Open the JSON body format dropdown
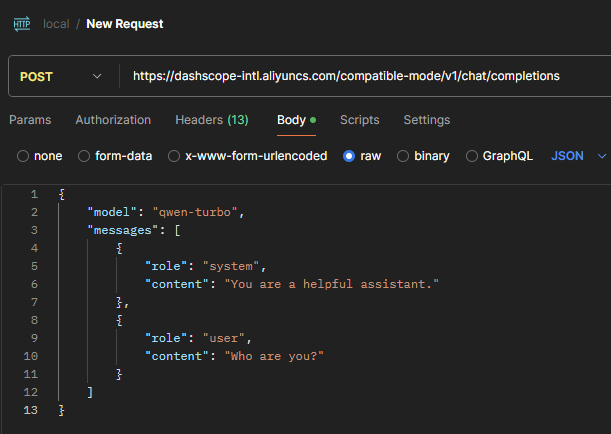The image size is (611, 434). click(x=578, y=156)
